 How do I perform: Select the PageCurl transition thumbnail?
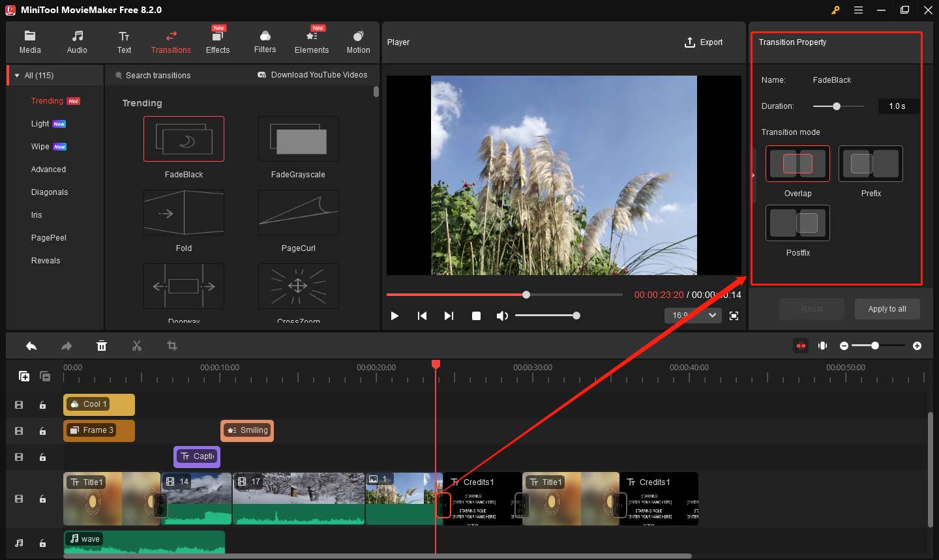(299, 213)
